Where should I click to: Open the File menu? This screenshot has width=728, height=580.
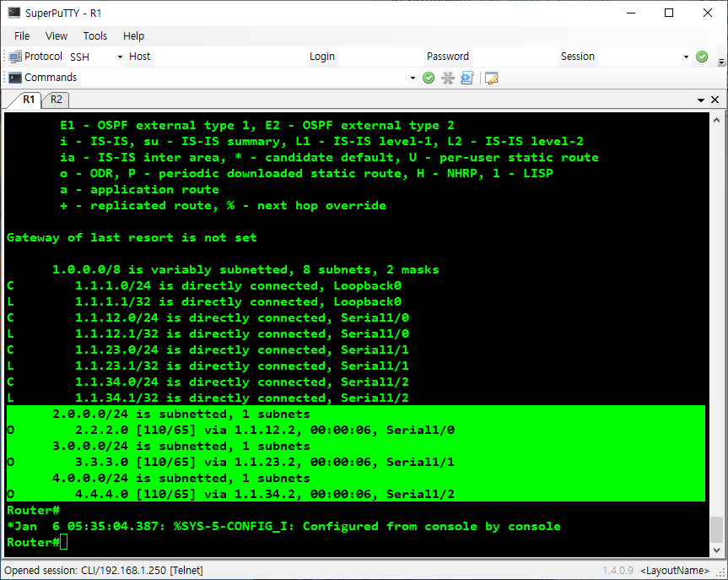click(x=22, y=35)
